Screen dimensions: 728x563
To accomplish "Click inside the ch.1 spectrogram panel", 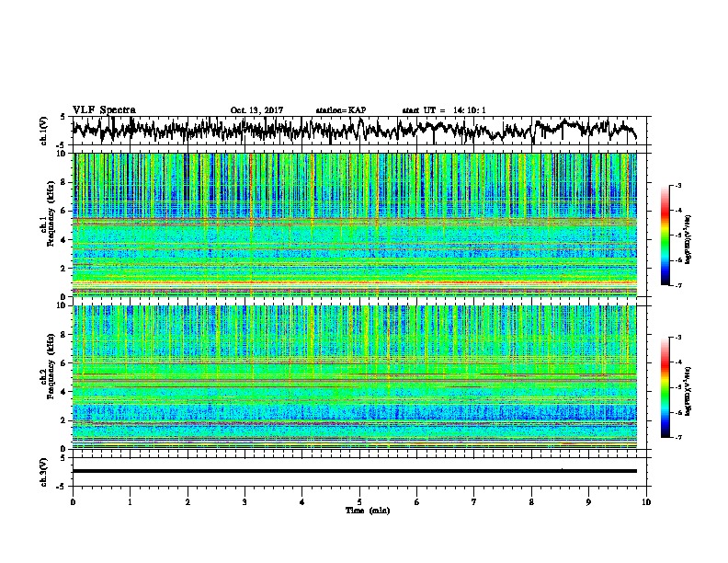I will pyautogui.click(x=354, y=224).
